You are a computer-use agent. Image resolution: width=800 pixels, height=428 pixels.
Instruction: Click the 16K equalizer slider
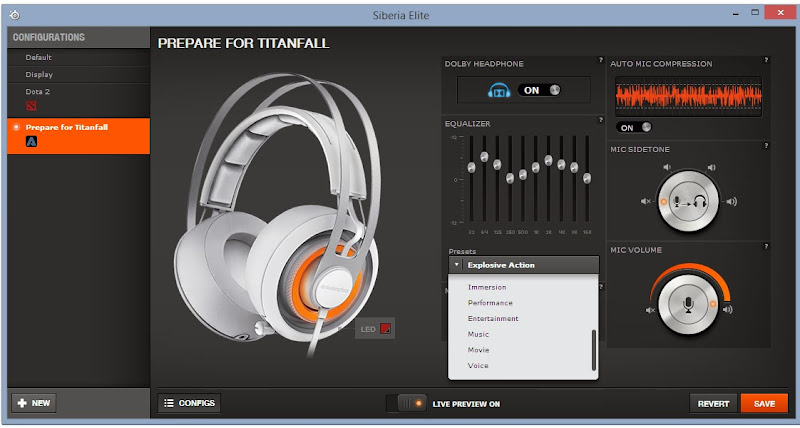[x=587, y=178]
